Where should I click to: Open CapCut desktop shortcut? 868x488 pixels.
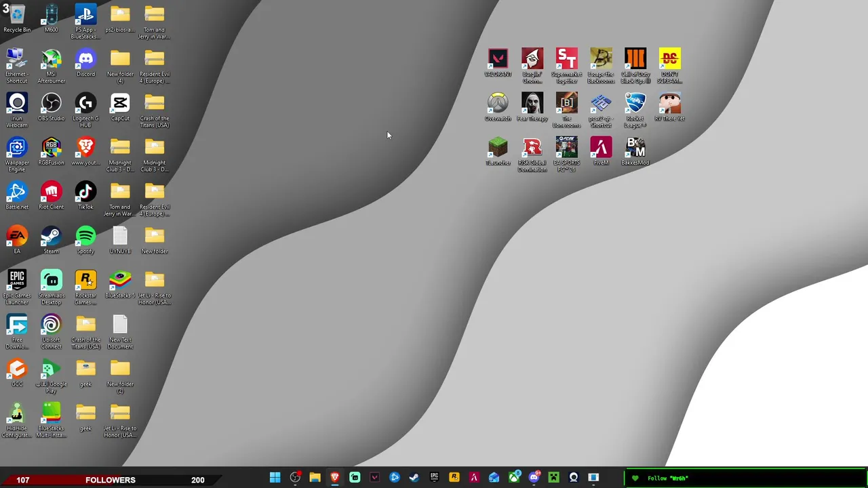[120, 107]
